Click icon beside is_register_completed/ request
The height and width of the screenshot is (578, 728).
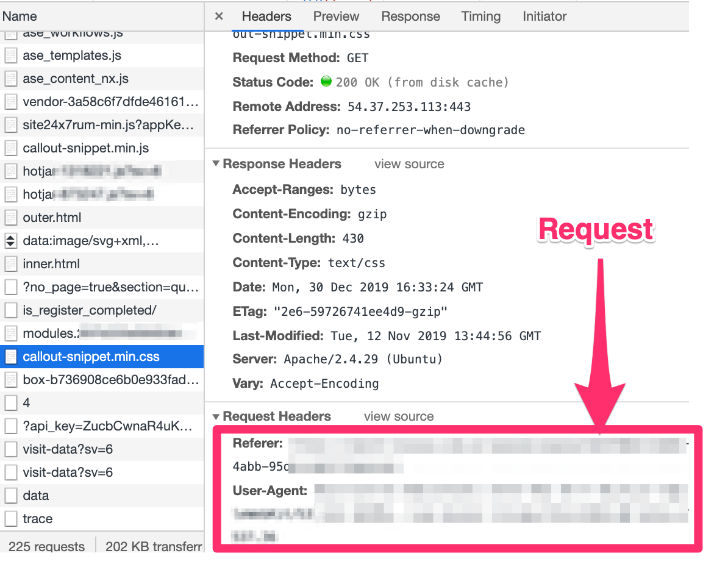(x=10, y=310)
